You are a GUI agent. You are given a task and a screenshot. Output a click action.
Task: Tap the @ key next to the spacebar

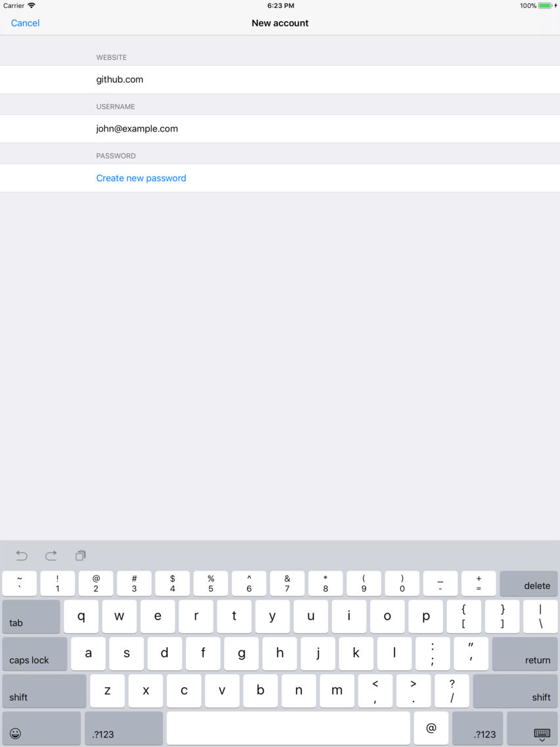pos(431,728)
